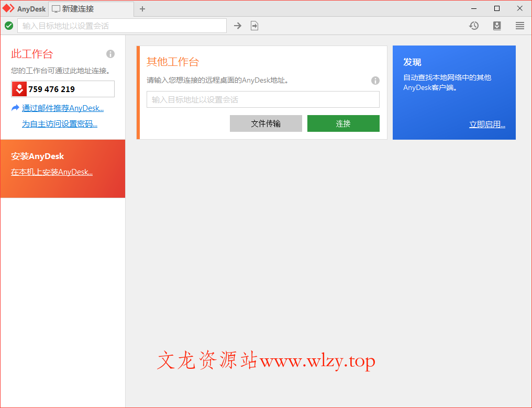Open the 通过邮件推荐AnyDesk link
Screen dimensions: 532x408
(x=62, y=108)
